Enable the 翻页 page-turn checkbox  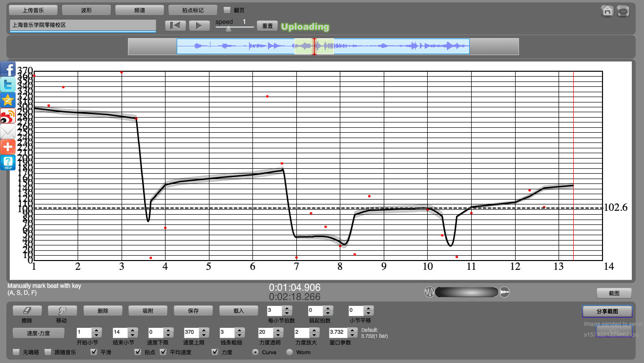click(227, 10)
